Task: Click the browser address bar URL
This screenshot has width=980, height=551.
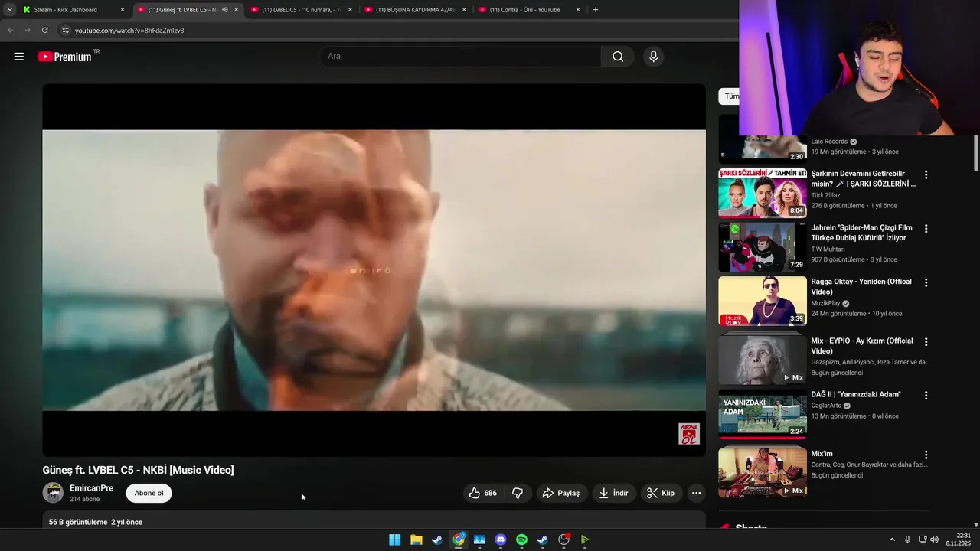Action: 129,30
